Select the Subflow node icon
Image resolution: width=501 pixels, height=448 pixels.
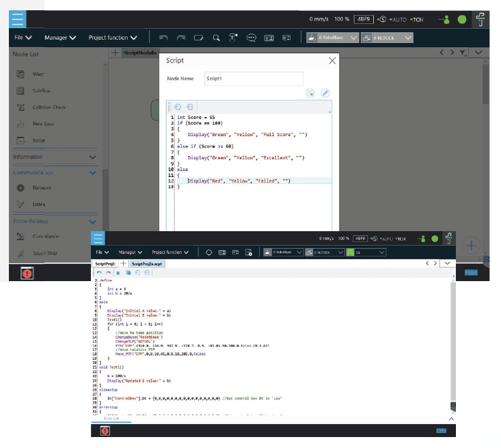[21, 90]
